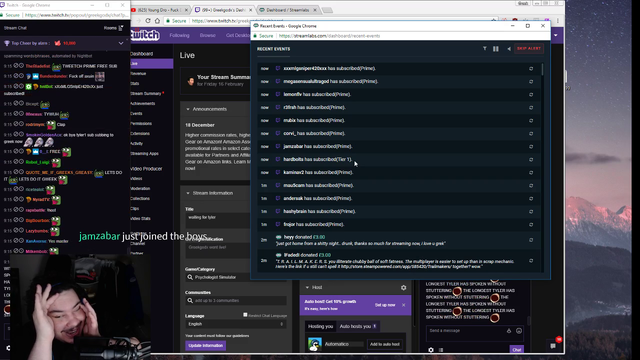
Task: Replay the kaminav2 subscription alert
Action: click(x=531, y=173)
